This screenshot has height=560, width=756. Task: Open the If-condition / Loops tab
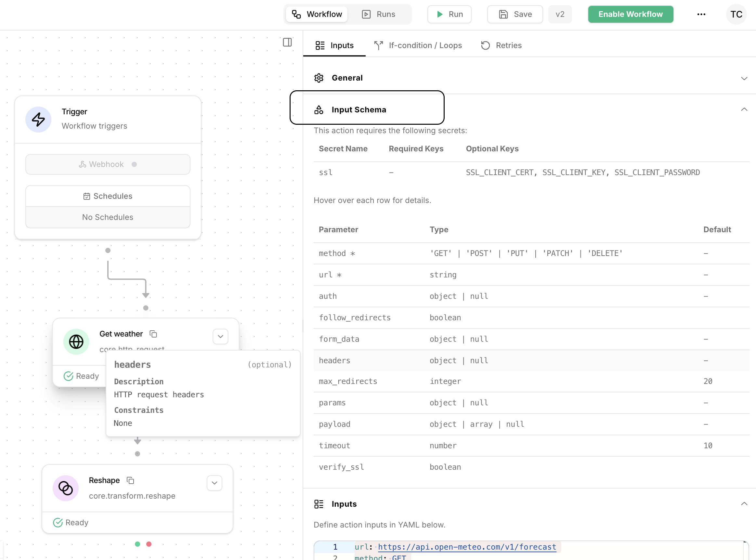click(x=418, y=45)
